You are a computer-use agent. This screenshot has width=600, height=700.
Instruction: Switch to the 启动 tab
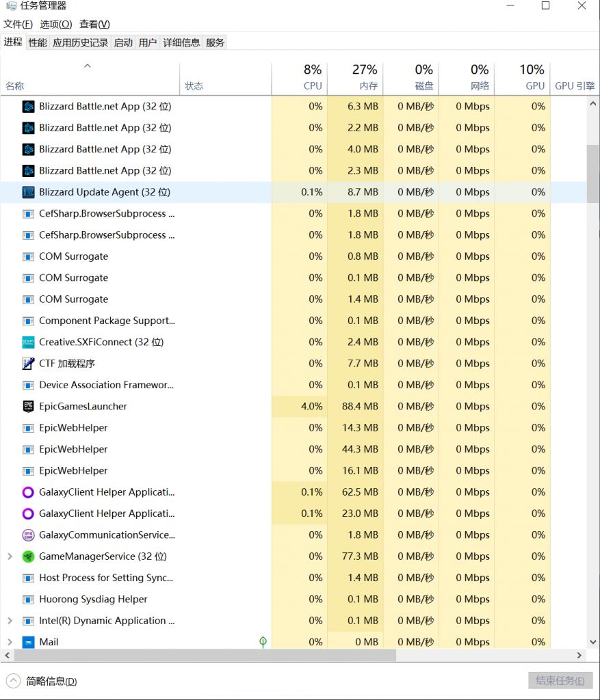[x=123, y=43]
